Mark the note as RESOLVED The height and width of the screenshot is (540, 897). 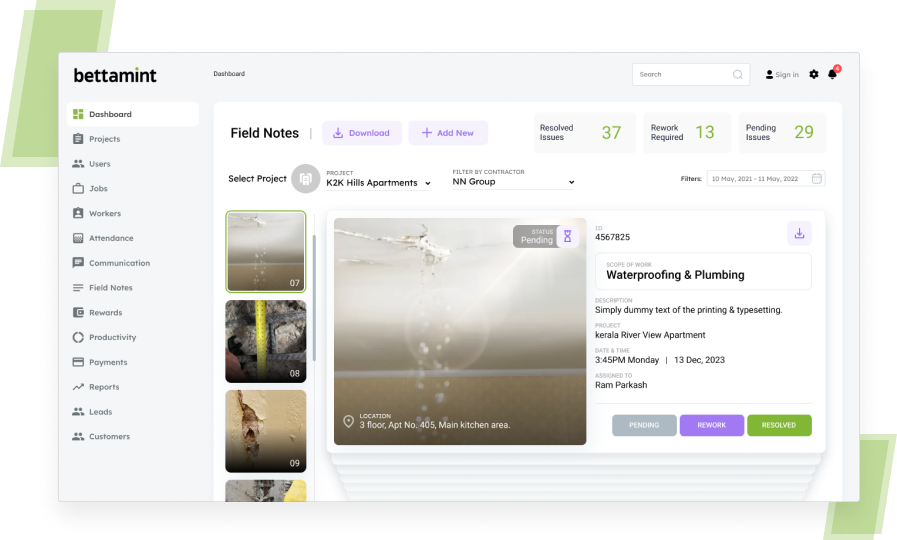779,425
